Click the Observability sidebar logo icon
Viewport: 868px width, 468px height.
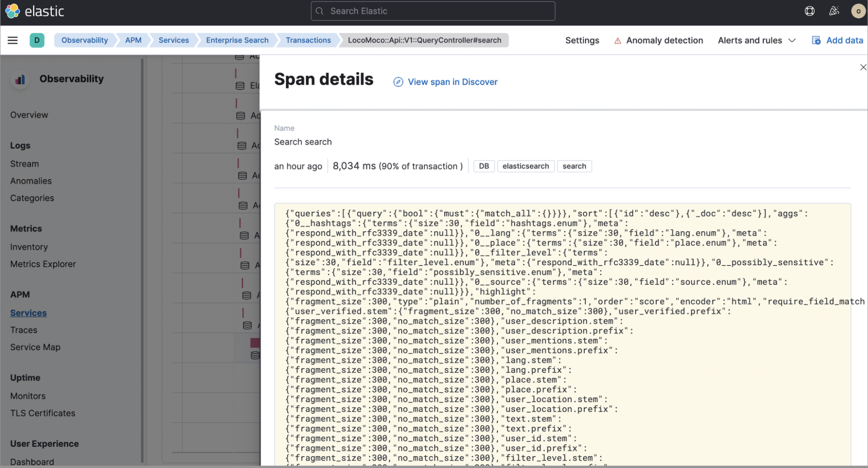(x=20, y=79)
